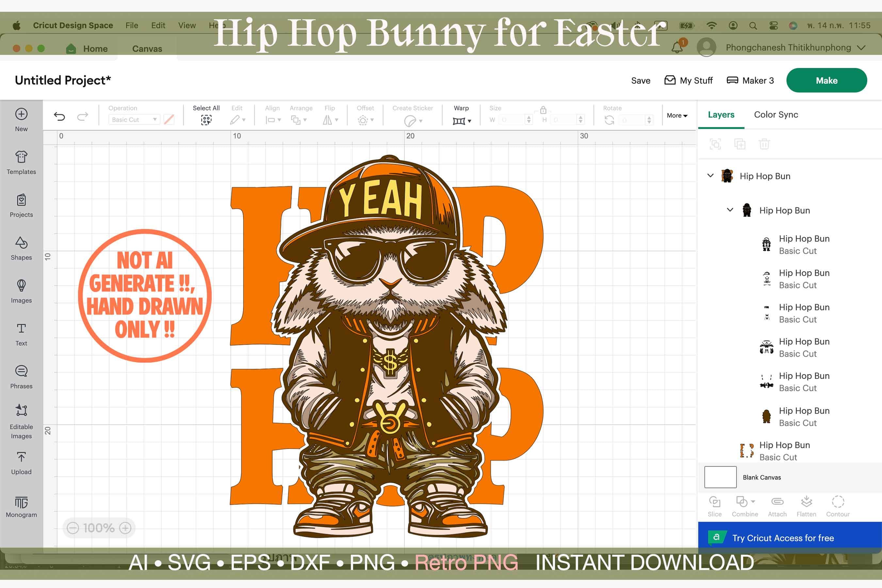Click the Make button
882x588 pixels.
(826, 80)
